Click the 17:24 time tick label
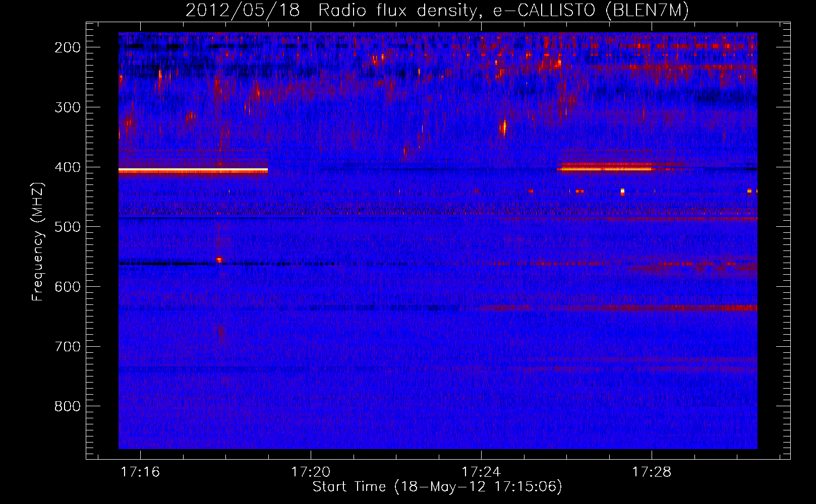 pyautogui.click(x=482, y=472)
